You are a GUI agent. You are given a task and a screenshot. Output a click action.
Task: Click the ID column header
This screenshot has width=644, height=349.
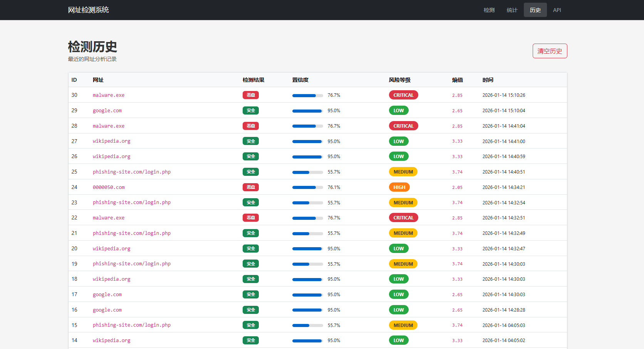coord(74,80)
